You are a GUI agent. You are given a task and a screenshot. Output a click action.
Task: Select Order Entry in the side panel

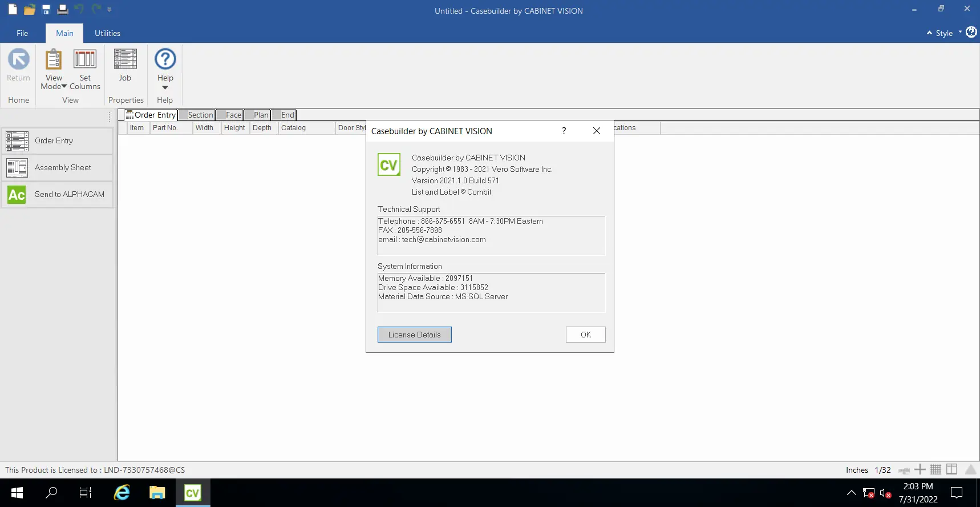[57, 140]
